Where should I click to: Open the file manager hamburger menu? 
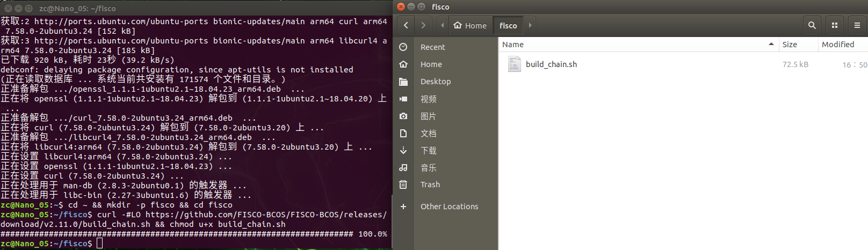coord(857,25)
